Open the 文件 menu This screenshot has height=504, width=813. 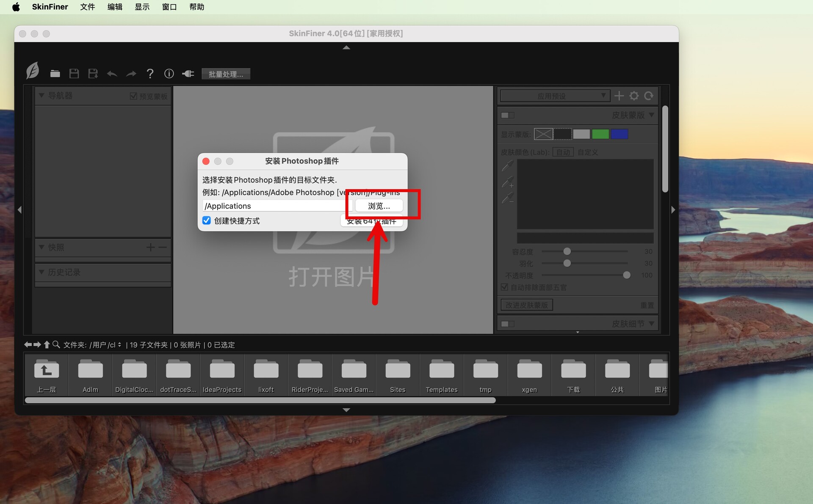88,7
